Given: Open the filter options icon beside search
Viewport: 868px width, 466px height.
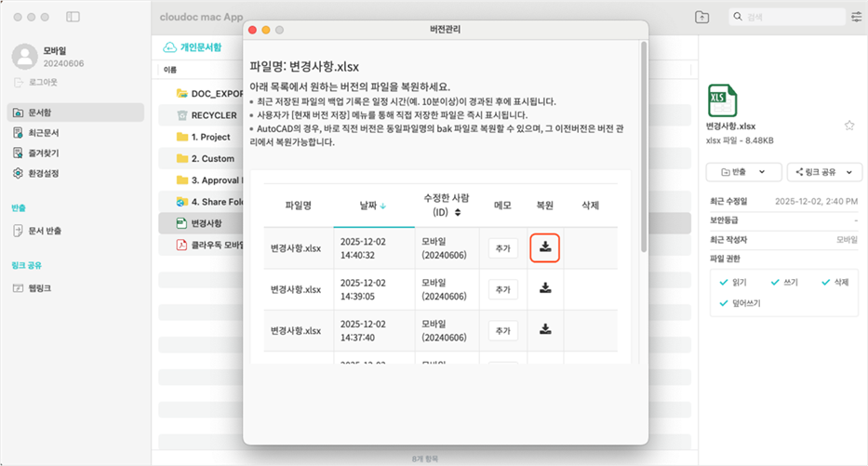Looking at the screenshot, I should 855,18.
